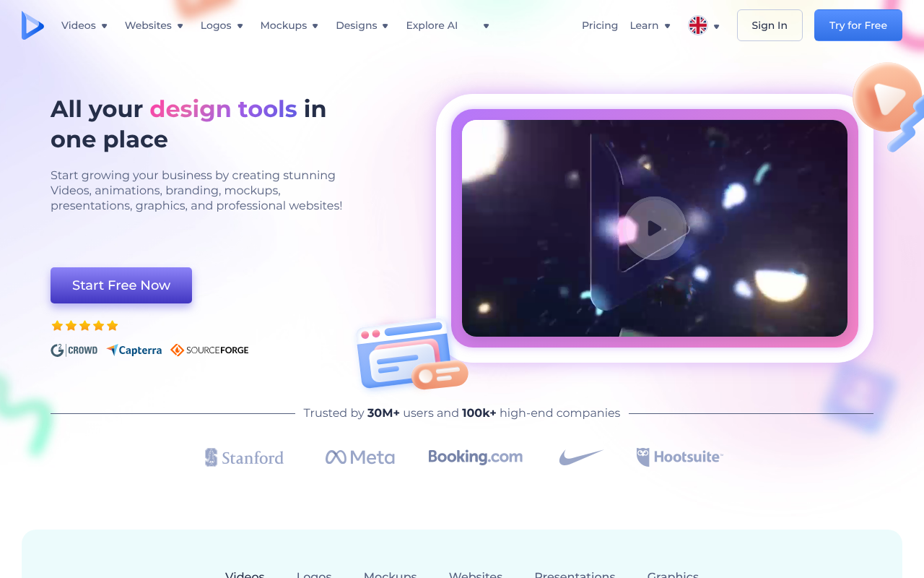The height and width of the screenshot is (578, 924).
Task: Click the Start Free Now button
Action: (x=121, y=285)
